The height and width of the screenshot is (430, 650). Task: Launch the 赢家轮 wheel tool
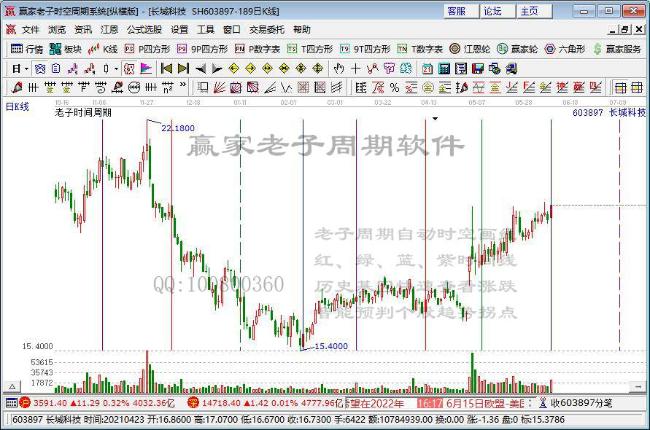517,49
